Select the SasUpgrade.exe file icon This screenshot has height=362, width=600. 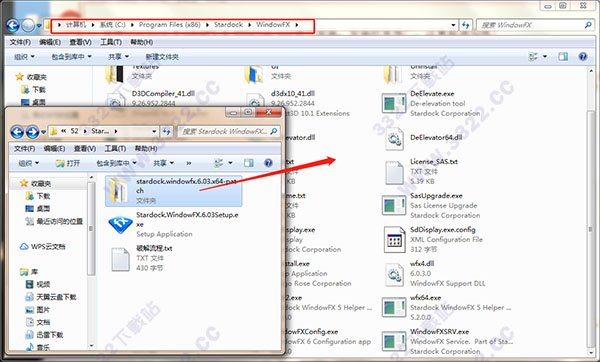pos(393,205)
